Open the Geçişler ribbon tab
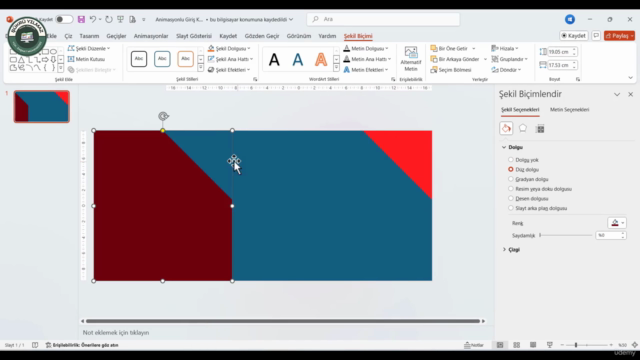 (x=116, y=36)
